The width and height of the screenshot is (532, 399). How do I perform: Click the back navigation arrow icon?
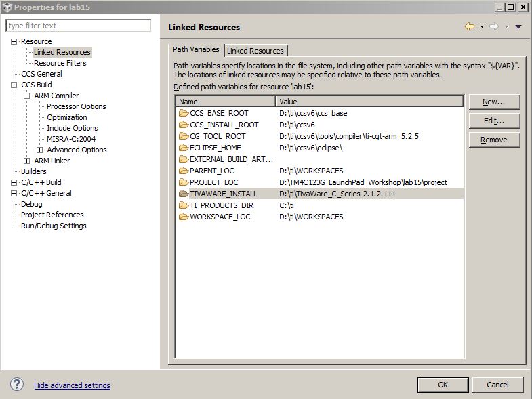coord(470,26)
